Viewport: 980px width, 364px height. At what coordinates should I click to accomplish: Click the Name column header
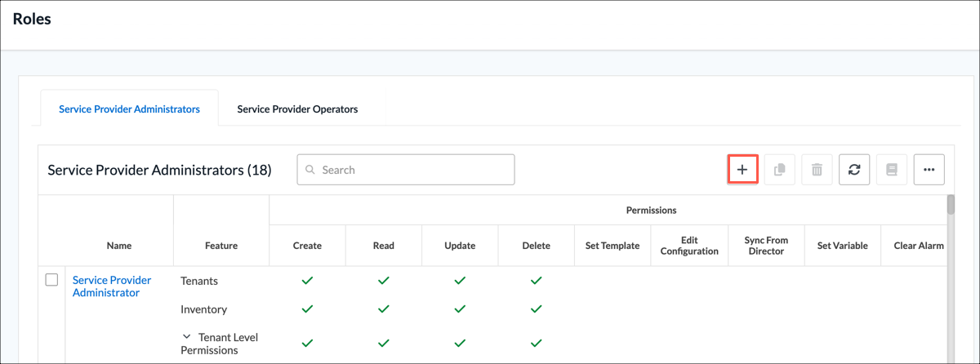119,246
